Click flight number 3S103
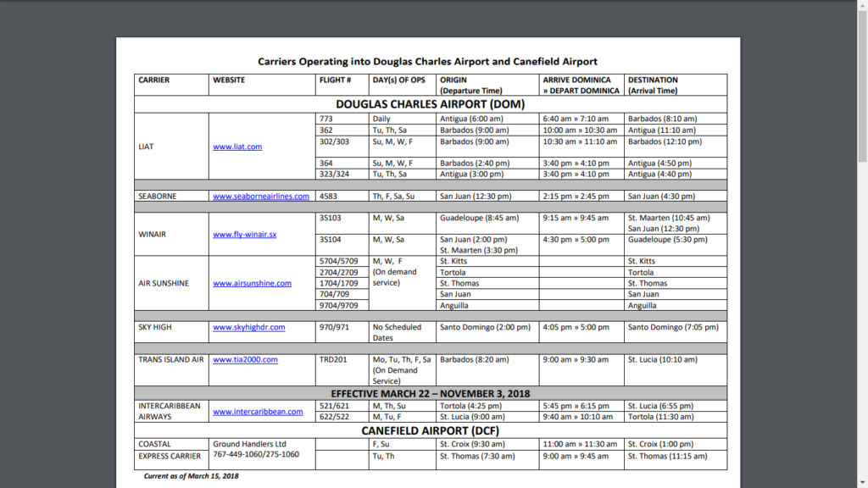Image resolution: width=868 pixels, height=488 pixels. pos(330,218)
